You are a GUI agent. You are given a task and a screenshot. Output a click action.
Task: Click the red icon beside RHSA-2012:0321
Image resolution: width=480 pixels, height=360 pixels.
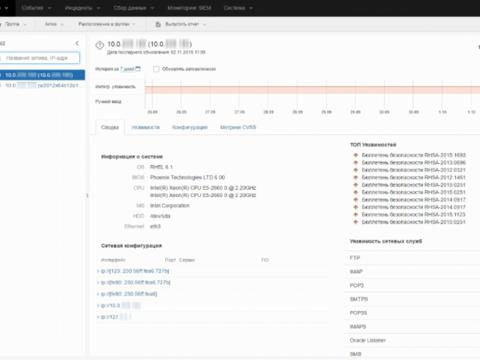point(356,170)
